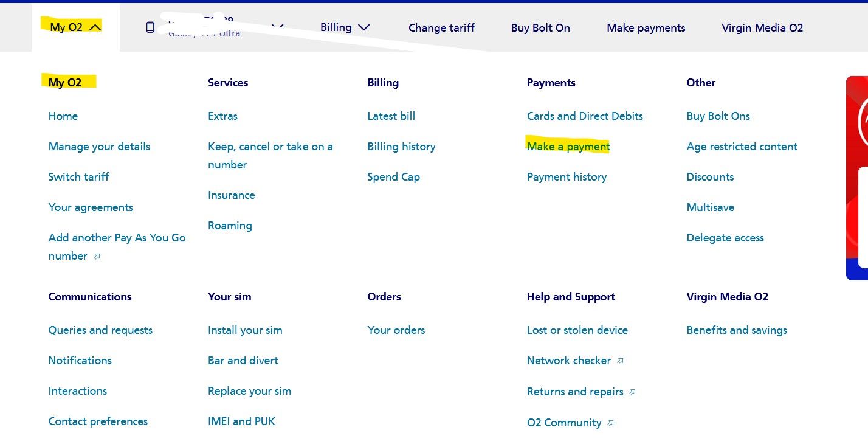868x444 pixels.
Task: Open the highlighted Make a payment link
Action: point(568,147)
